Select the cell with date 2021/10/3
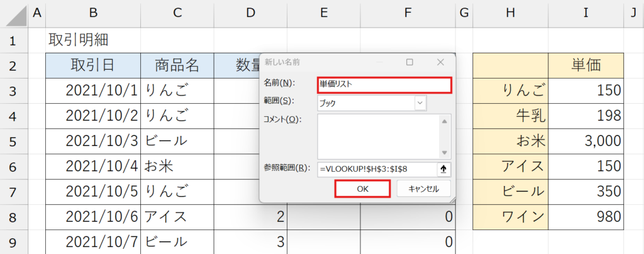This screenshot has width=644, height=254. [x=93, y=141]
